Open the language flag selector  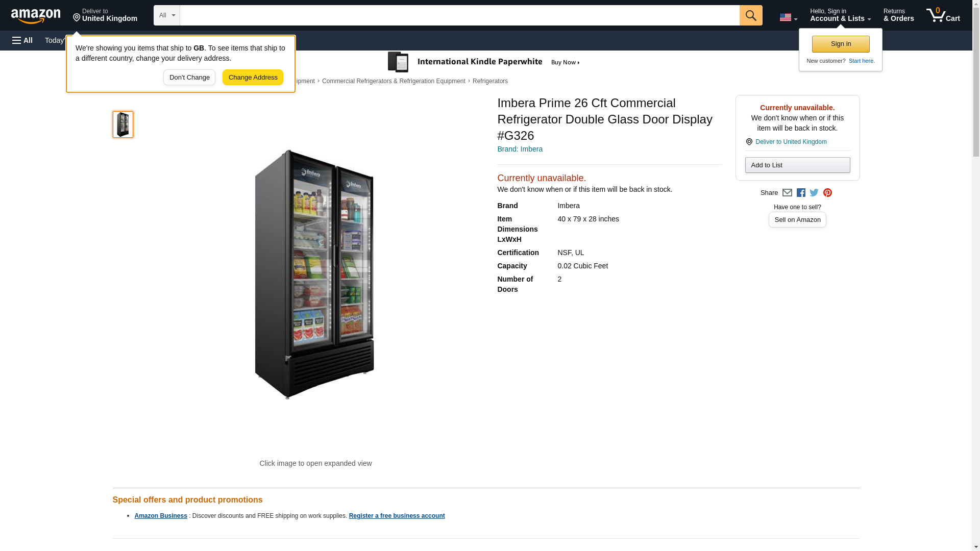(x=788, y=17)
